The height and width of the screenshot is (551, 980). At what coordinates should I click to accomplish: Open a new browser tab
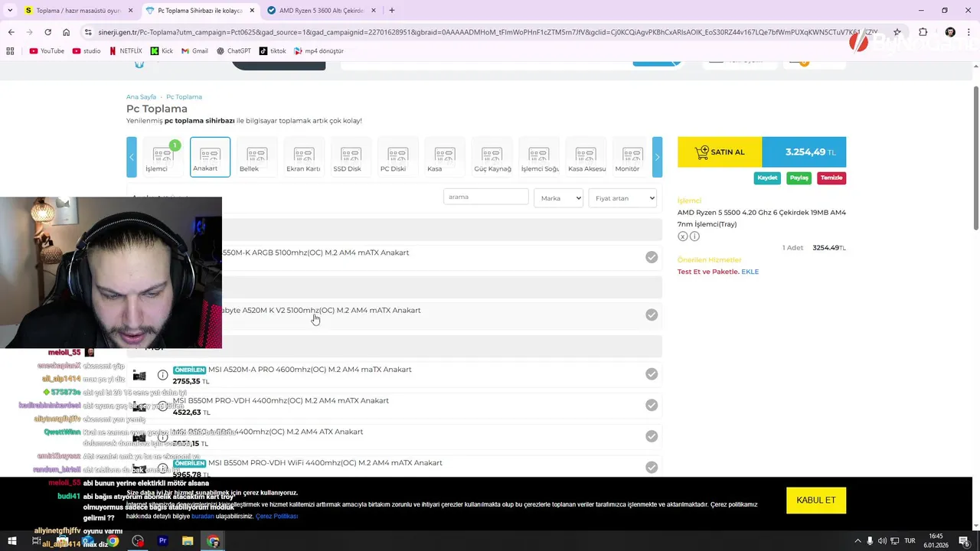pos(392,11)
